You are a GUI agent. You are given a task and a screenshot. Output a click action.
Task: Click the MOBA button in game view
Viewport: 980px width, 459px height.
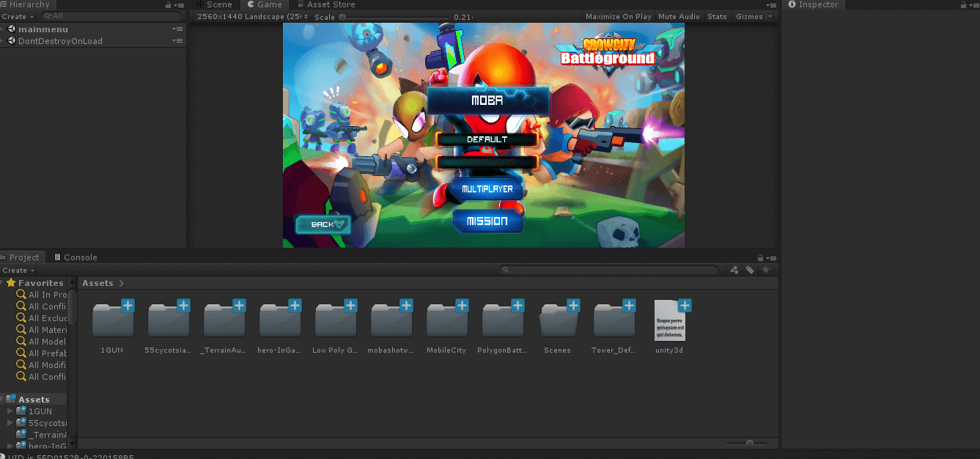pos(487,100)
